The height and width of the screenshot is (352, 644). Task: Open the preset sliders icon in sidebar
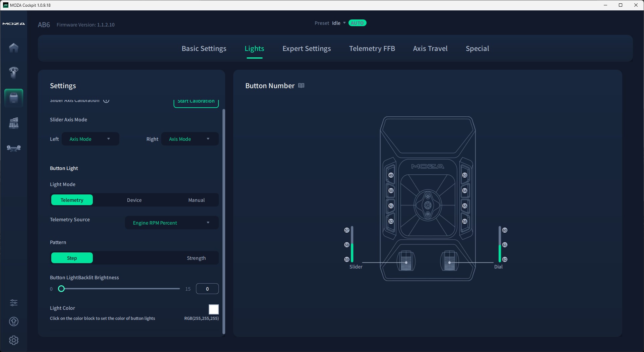tap(14, 303)
